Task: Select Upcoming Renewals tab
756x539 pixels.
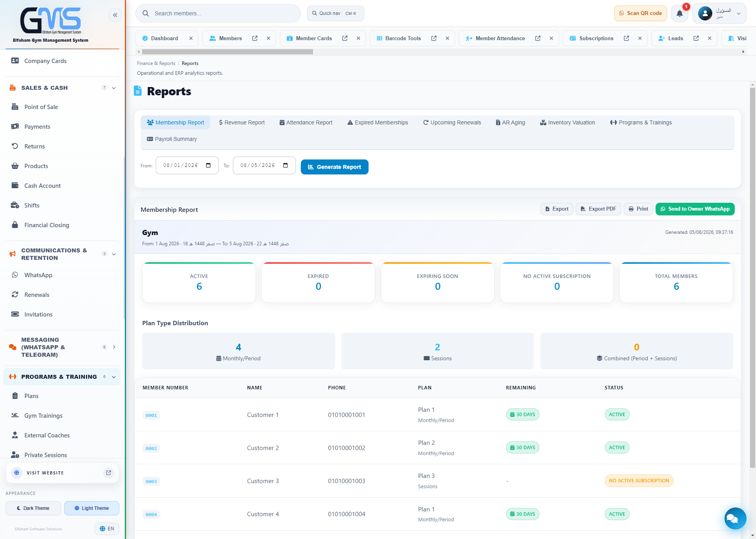Action: (452, 122)
